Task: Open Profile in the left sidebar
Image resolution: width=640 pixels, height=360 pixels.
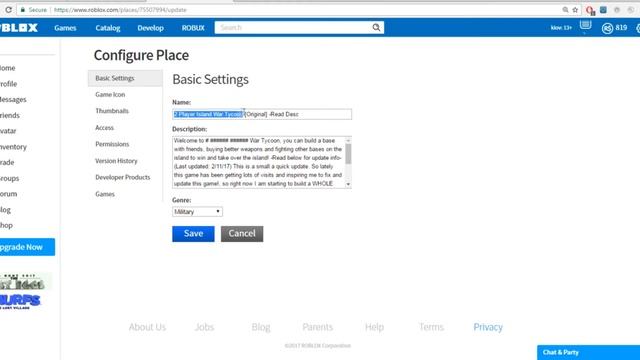Action: click(8, 84)
